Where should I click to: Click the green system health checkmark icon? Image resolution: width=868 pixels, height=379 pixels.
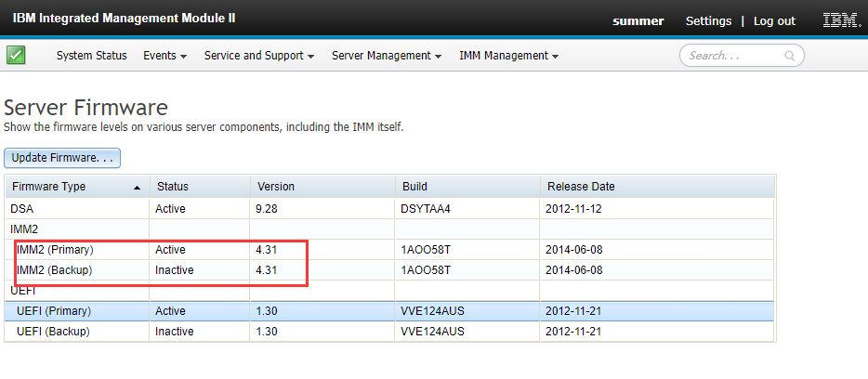tap(16, 56)
